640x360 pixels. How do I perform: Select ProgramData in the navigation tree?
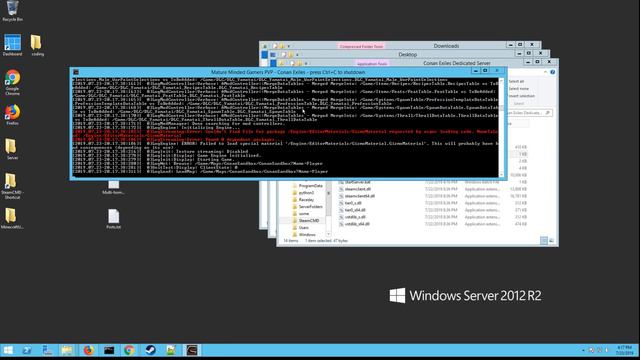pos(308,186)
